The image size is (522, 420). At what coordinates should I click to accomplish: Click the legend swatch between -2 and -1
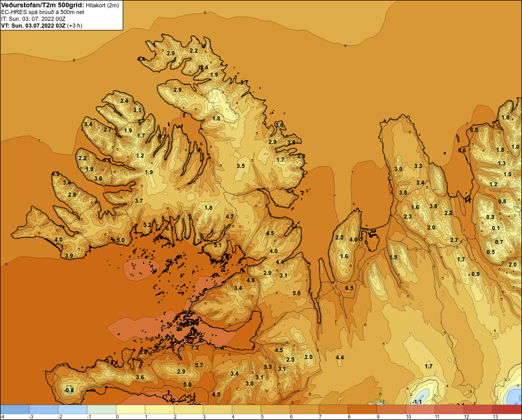[x=73, y=409]
